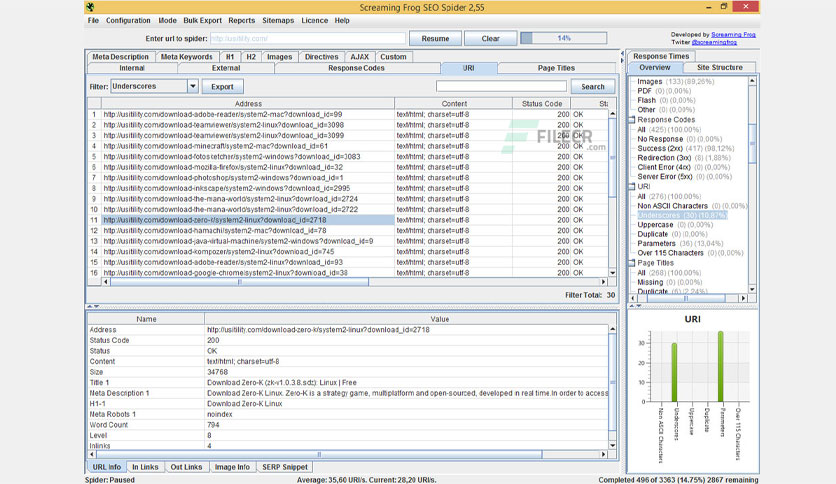
Task: Open the Sitemaps menu
Action: (x=278, y=20)
